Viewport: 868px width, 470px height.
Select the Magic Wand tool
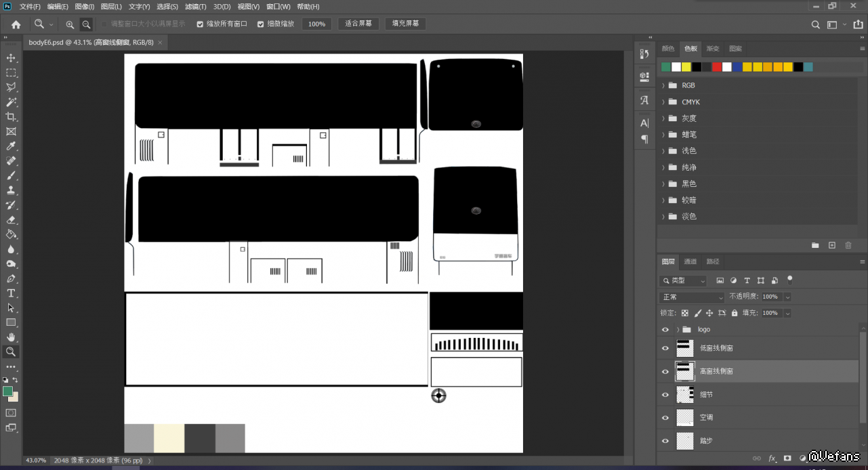11,102
